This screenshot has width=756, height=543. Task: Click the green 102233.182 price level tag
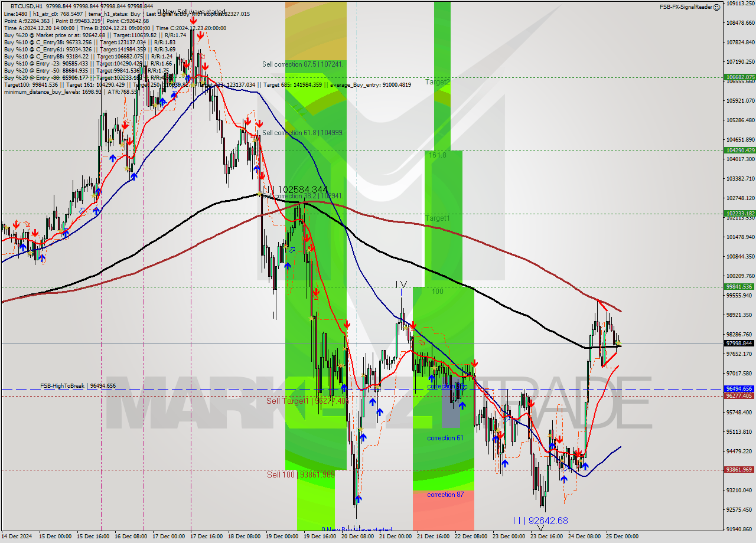[x=739, y=214]
